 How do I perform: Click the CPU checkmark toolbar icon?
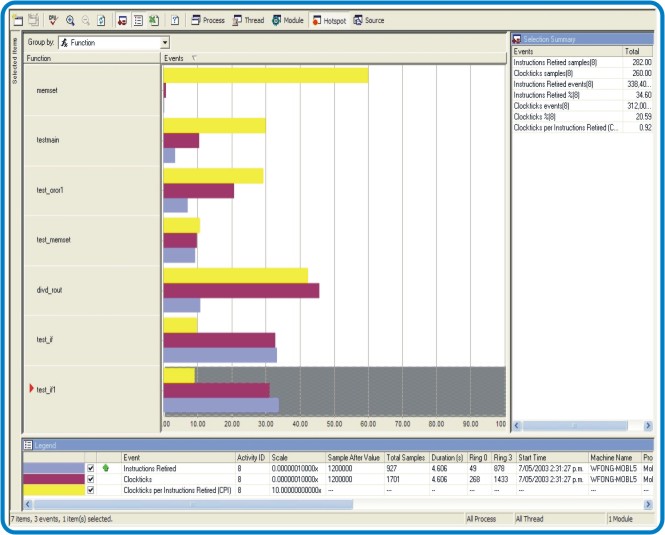coord(53,20)
